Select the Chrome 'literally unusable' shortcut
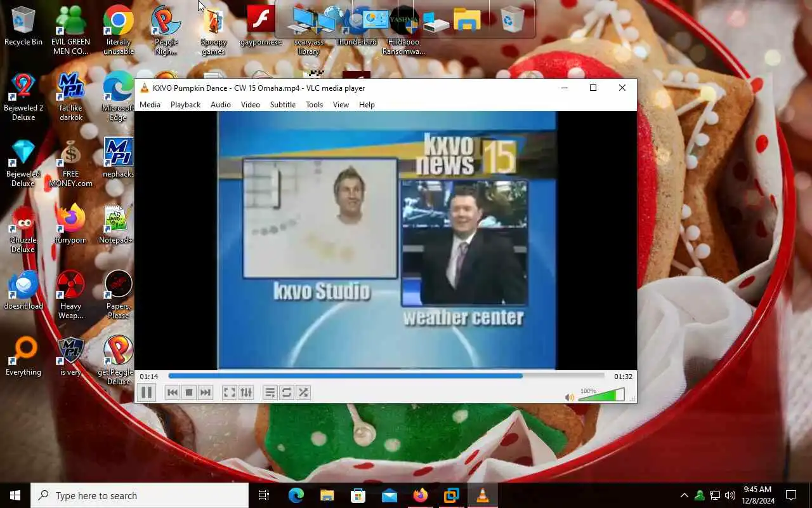Viewport: 812px width, 508px height. (119, 30)
